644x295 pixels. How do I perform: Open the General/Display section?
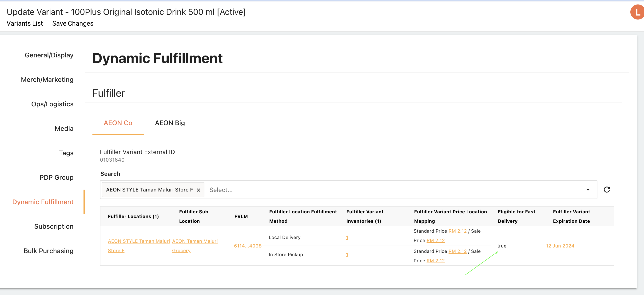click(49, 55)
